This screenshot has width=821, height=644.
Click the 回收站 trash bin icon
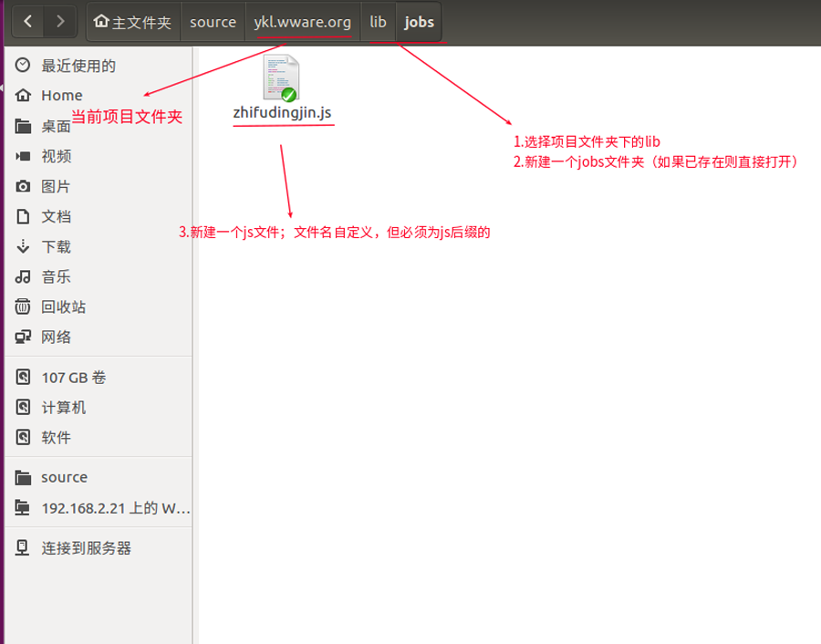point(23,306)
